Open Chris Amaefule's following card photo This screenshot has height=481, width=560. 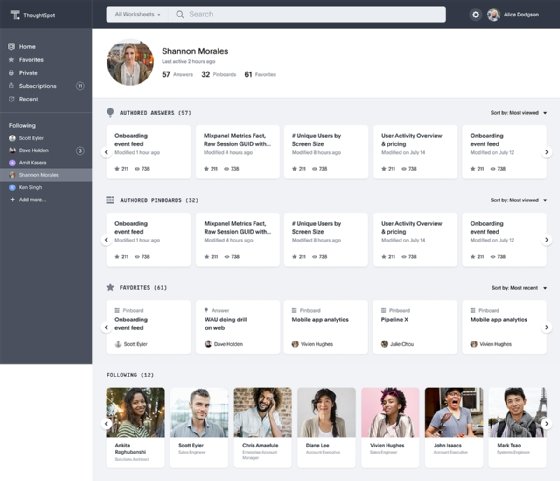click(x=262, y=412)
